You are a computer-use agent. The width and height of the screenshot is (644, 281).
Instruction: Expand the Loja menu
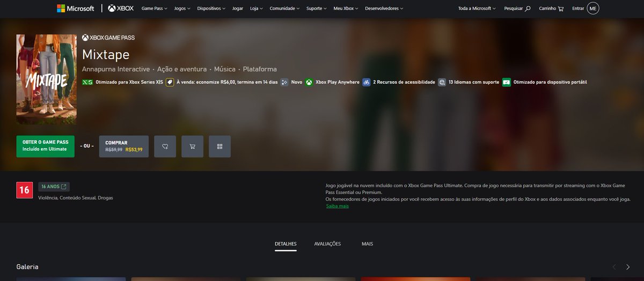tap(257, 9)
